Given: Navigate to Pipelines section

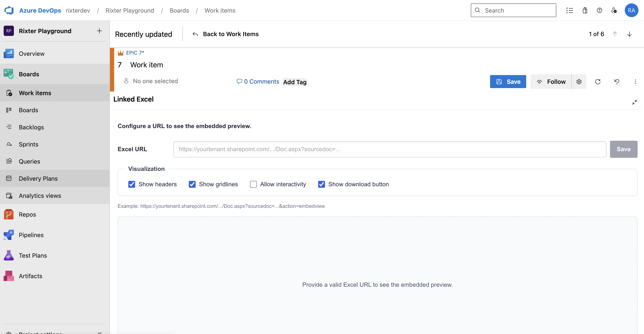Looking at the screenshot, I should tap(31, 235).
